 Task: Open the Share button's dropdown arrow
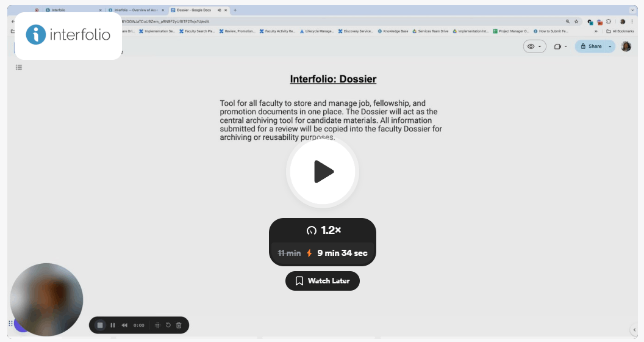point(610,46)
